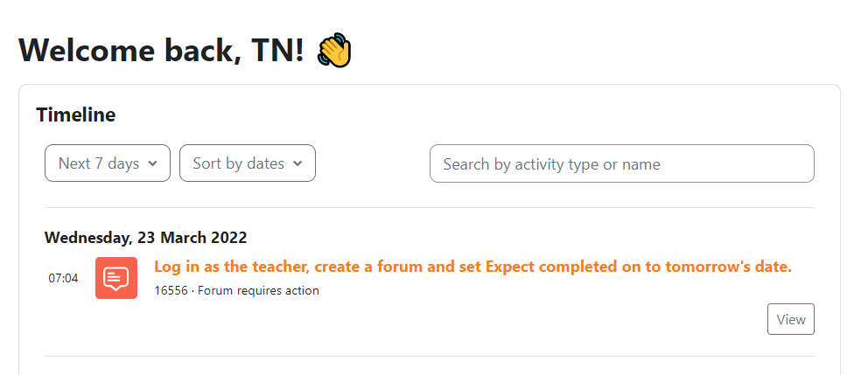Screen dimensions: 868x375
Task: Click the View button for the forum
Action: click(x=790, y=319)
